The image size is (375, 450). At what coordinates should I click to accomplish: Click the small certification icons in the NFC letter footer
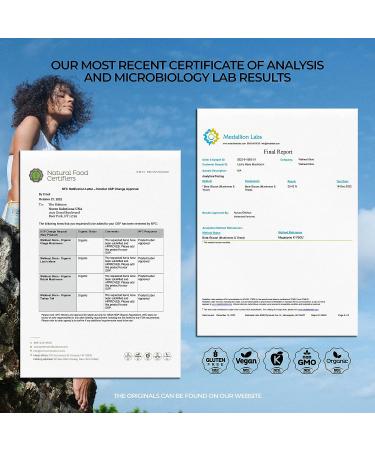148,356
